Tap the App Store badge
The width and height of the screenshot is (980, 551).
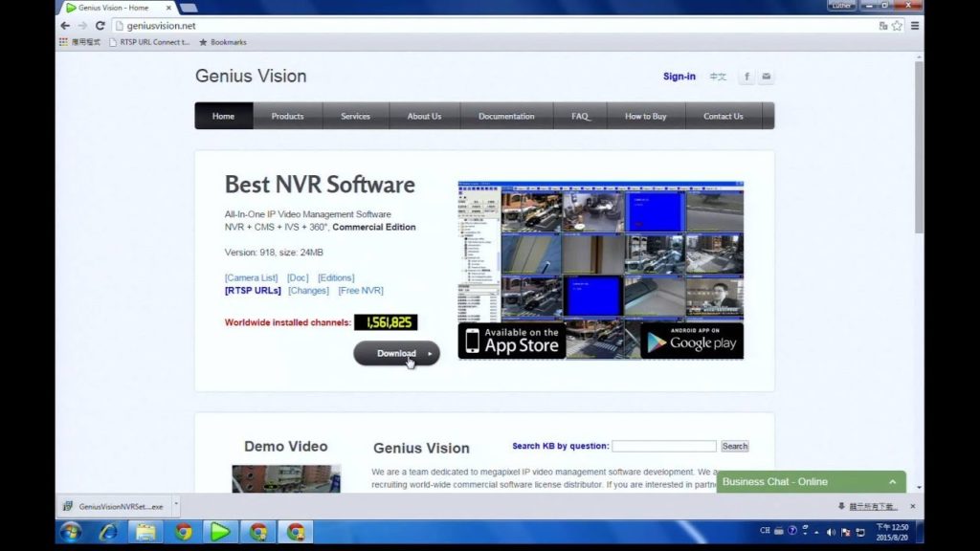pos(510,341)
